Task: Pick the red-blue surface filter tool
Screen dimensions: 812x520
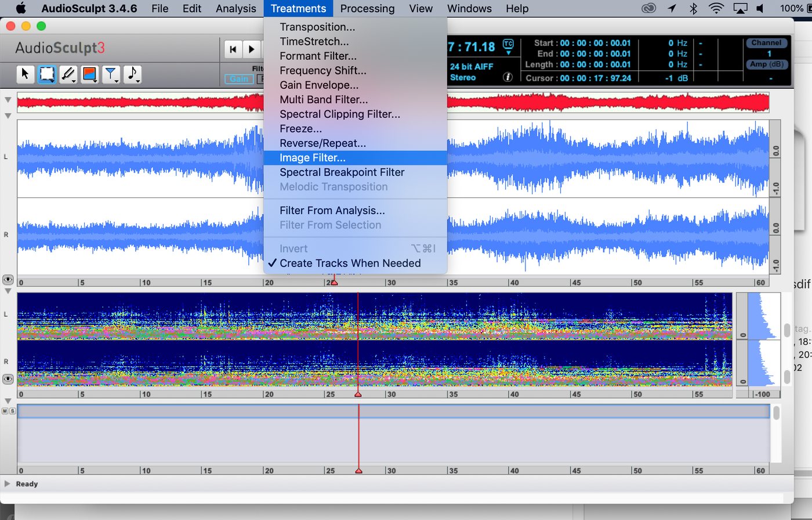Action: click(90, 74)
